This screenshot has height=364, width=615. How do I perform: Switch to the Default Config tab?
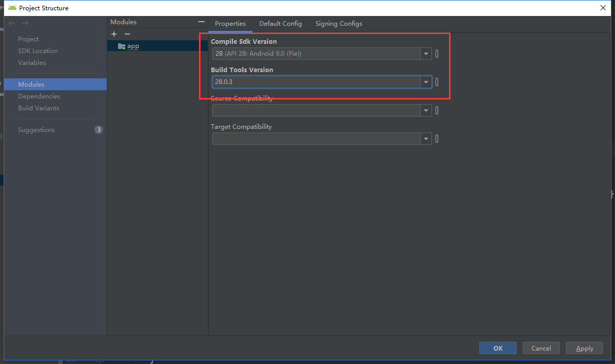280,24
